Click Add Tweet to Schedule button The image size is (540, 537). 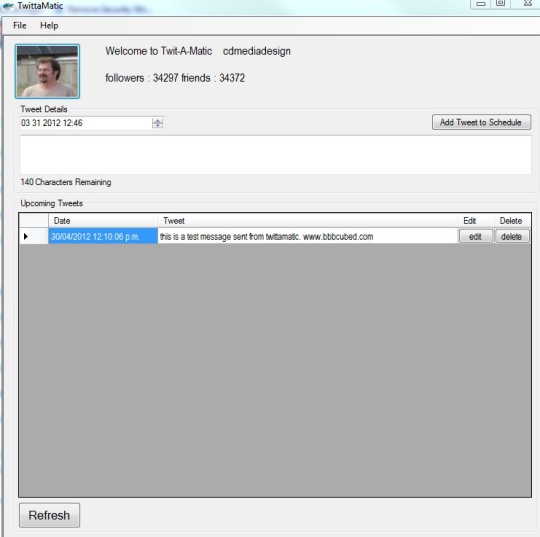481,122
